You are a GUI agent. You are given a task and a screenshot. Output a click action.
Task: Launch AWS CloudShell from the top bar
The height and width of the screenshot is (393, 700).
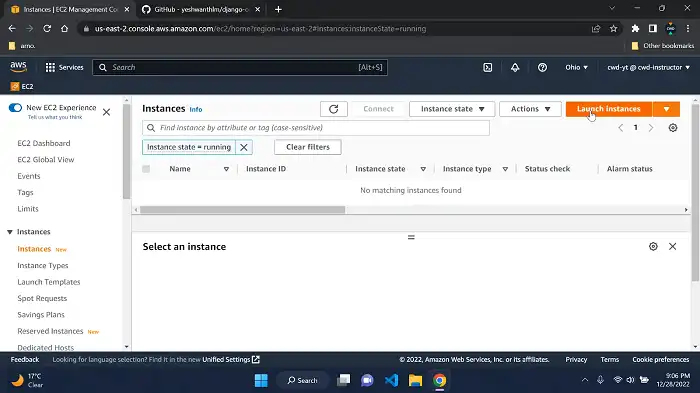click(x=488, y=67)
